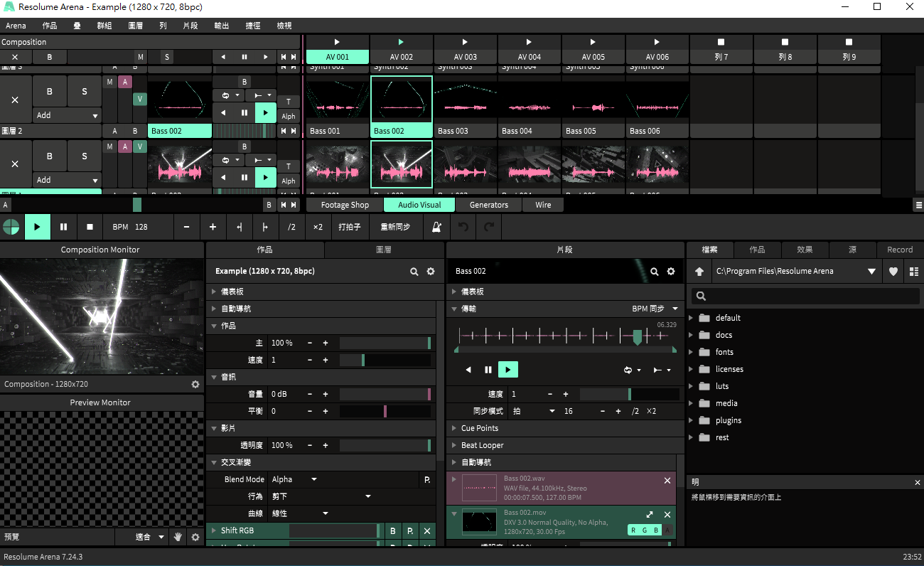Expand the plugins folder in file tree
The height and width of the screenshot is (566, 924).
click(692, 420)
